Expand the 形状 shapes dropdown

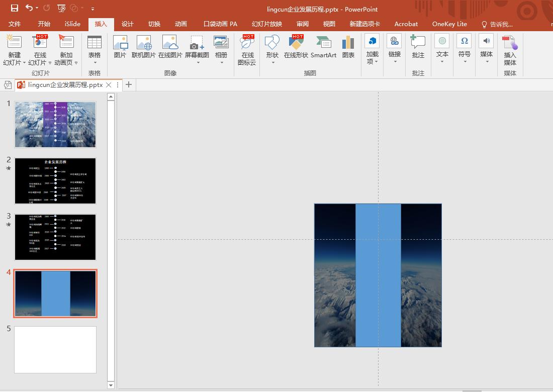(x=272, y=62)
